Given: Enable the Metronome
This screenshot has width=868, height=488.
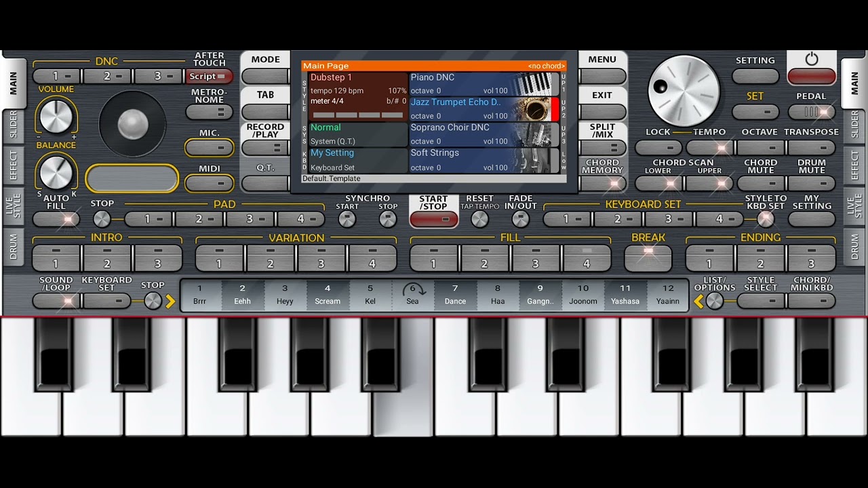Looking at the screenshot, I should click(x=209, y=112).
